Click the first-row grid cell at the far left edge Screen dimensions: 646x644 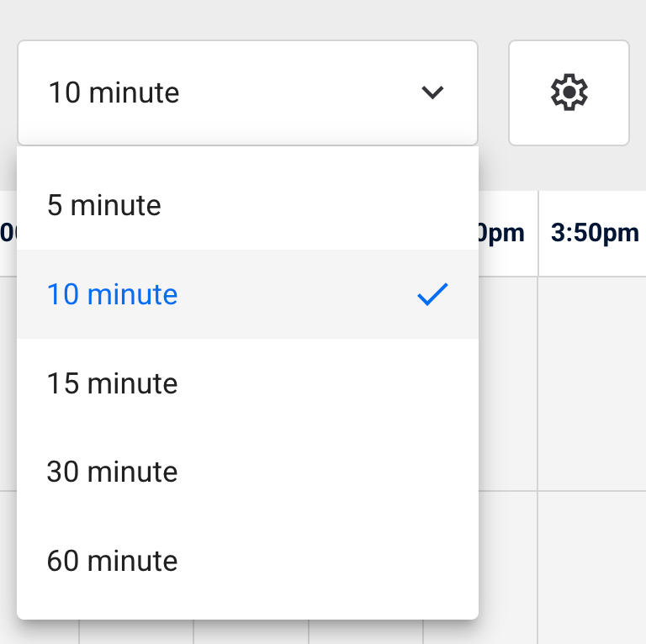point(8,383)
